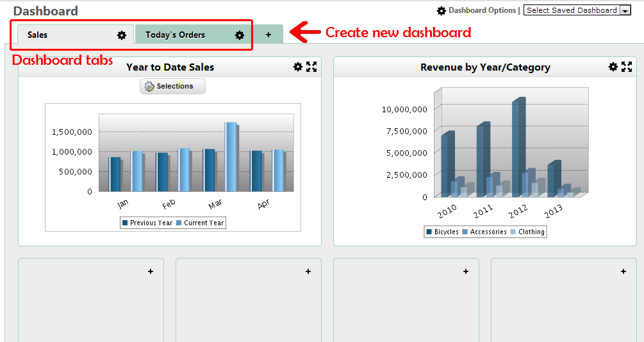This screenshot has width=644, height=342.
Task: Click the Selections button
Action: 172,86
